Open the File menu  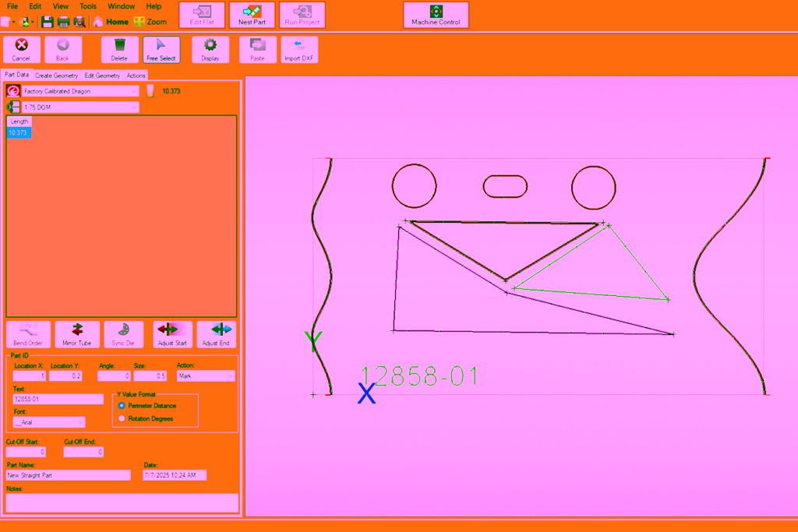(12, 6)
